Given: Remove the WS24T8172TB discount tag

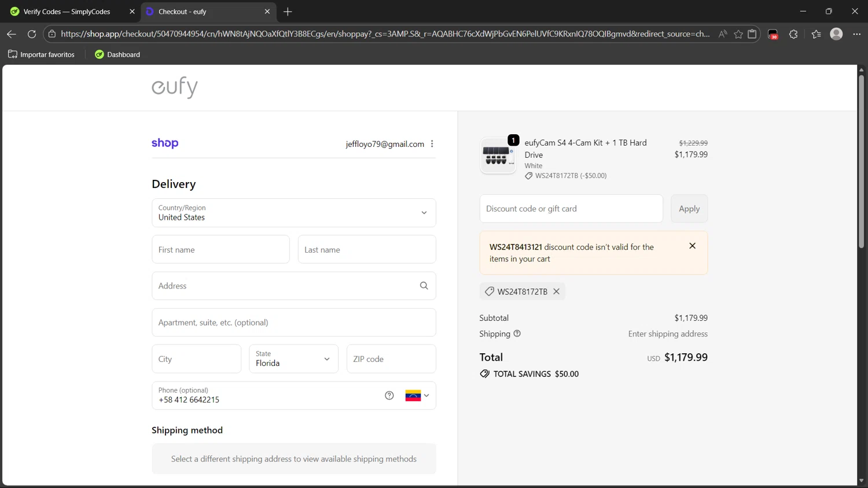Looking at the screenshot, I should (556, 291).
